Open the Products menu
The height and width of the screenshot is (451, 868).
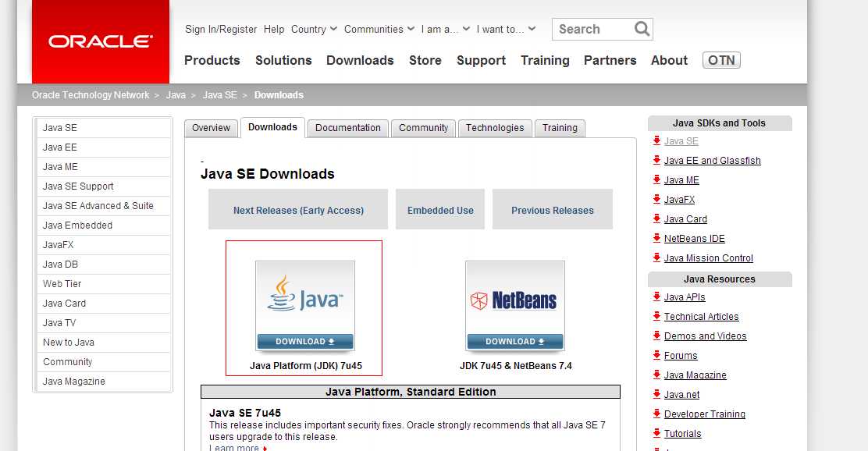212,60
